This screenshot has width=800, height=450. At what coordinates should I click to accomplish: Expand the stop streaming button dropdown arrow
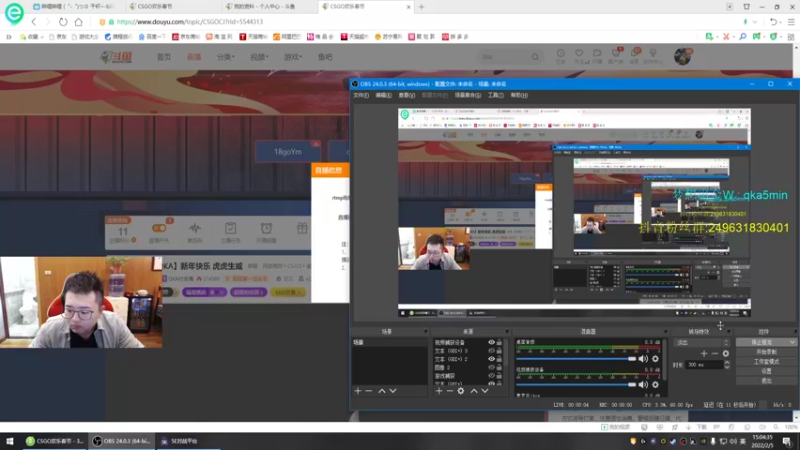pyautogui.click(x=792, y=342)
